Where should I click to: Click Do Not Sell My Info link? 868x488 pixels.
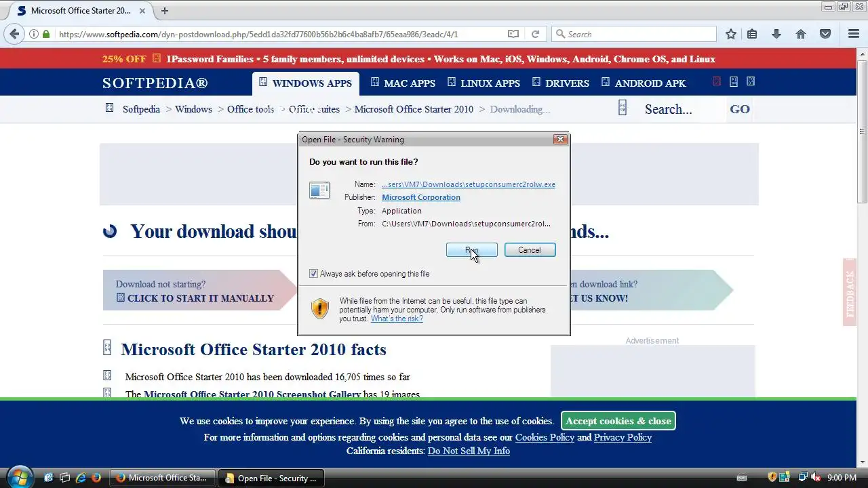tap(469, 451)
